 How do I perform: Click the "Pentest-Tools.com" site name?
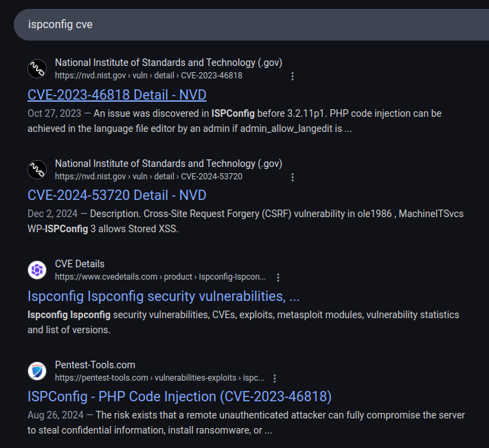95,365
